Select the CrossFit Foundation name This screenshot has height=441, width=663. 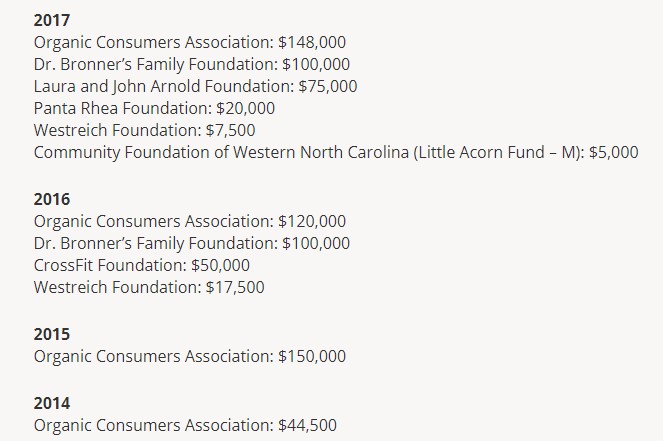(x=108, y=265)
